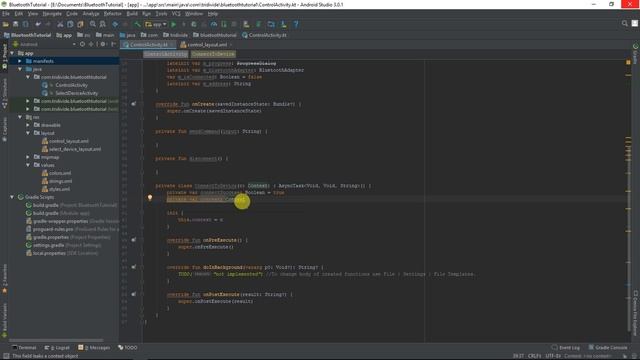640x360 pixels.
Task: Open the app run configuration dropdown
Action: click(156, 24)
